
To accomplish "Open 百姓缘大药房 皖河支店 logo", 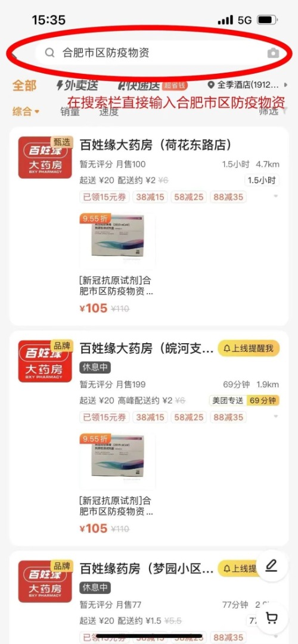I will [x=45, y=361].
